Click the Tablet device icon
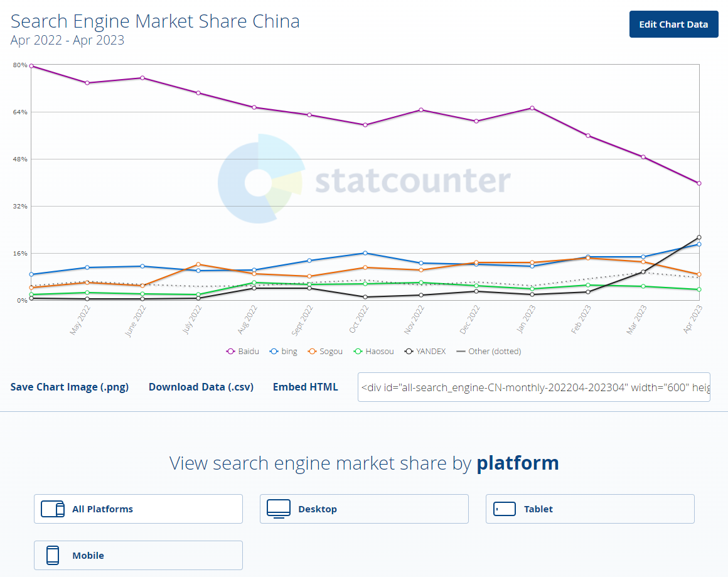 (x=505, y=509)
